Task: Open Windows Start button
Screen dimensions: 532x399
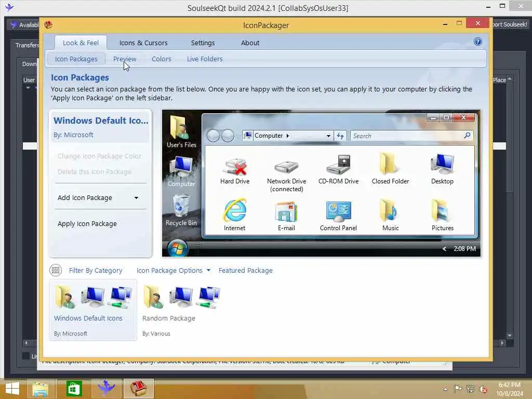Action: 12,389
